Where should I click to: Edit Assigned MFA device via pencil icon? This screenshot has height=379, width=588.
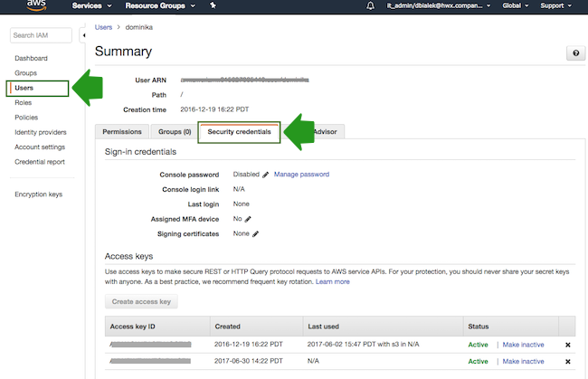(249, 219)
